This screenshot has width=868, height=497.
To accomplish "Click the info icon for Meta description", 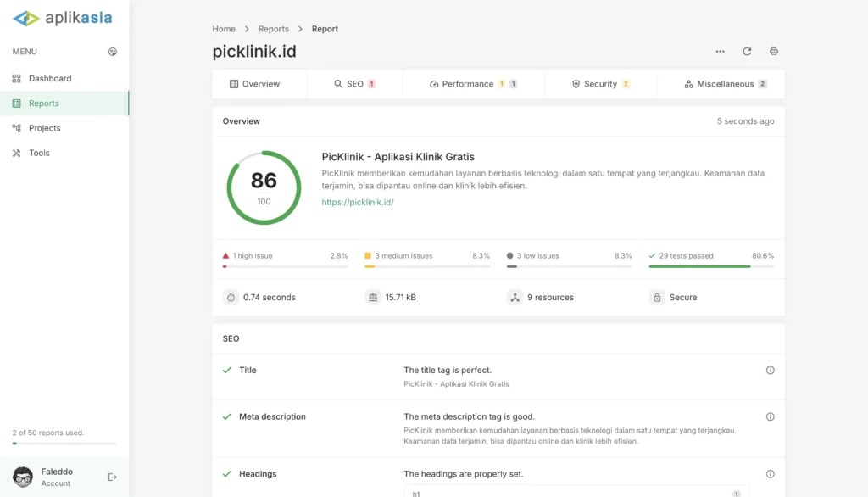I will [x=770, y=417].
